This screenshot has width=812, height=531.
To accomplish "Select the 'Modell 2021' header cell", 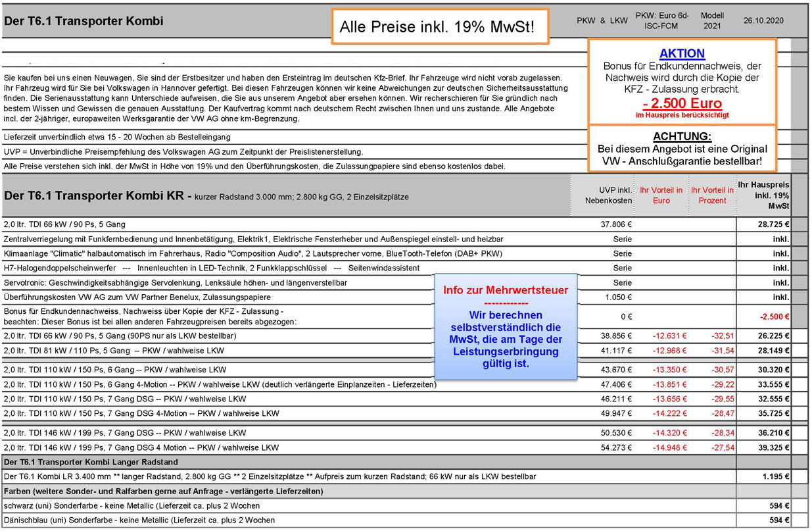I will (712, 21).
